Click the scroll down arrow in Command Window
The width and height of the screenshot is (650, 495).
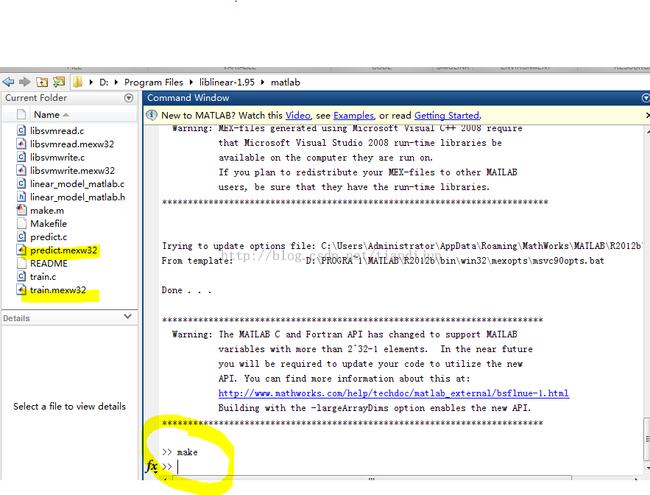click(647, 468)
